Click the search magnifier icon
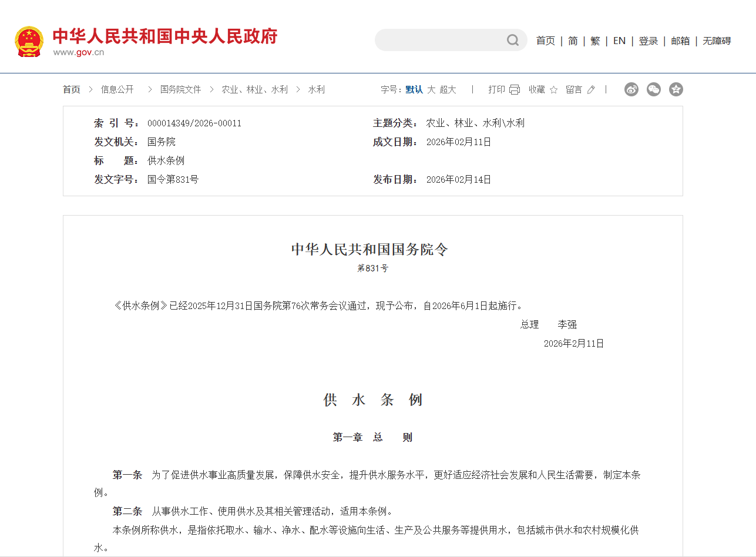Viewport: 756px width, 557px height. pyautogui.click(x=513, y=40)
